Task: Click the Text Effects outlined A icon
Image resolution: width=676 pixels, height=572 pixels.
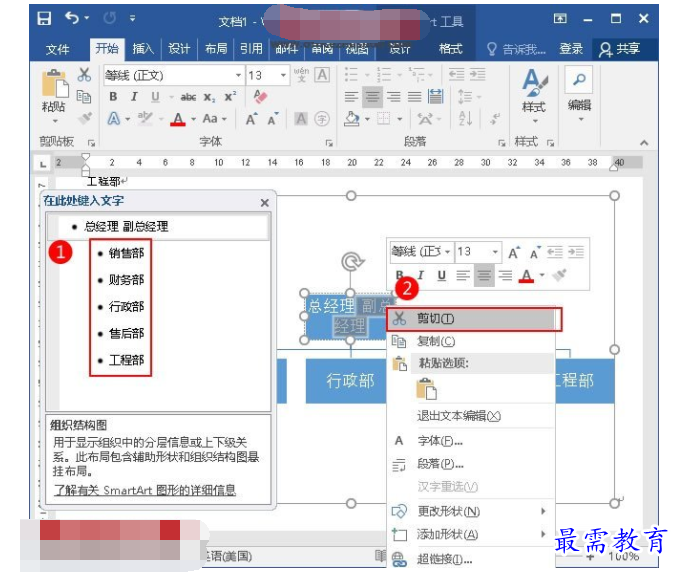Action: click(x=113, y=119)
